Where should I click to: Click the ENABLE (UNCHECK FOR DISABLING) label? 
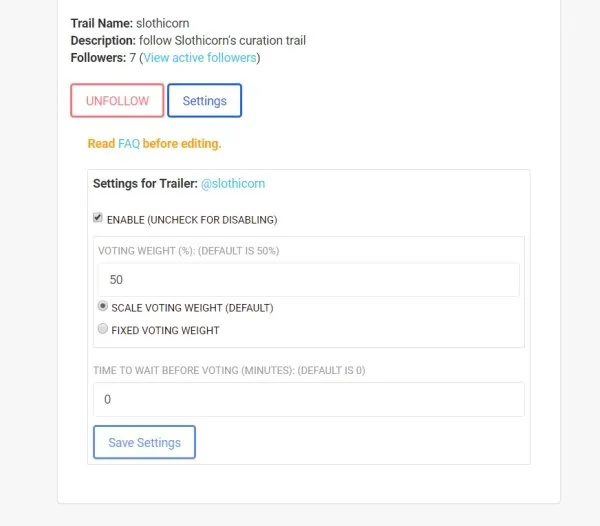(x=192, y=219)
